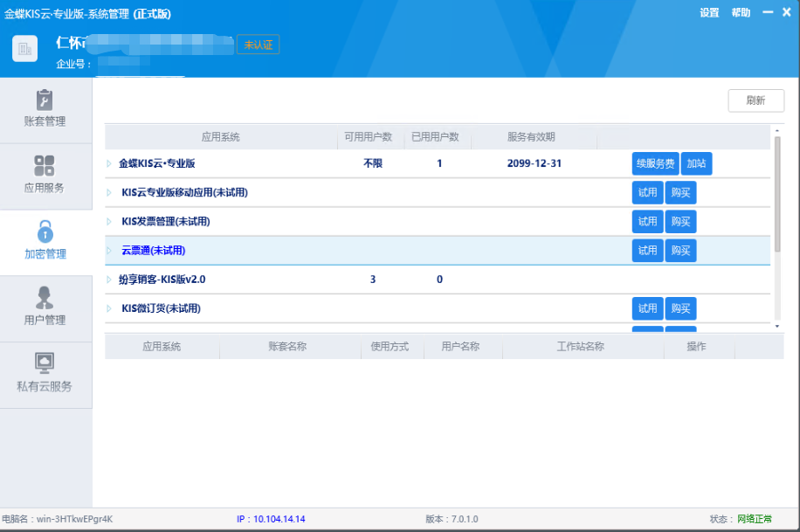Click 试用 for KIS云专业版移动应用
The height and width of the screenshot is (532, 800).
coord(647,193)
